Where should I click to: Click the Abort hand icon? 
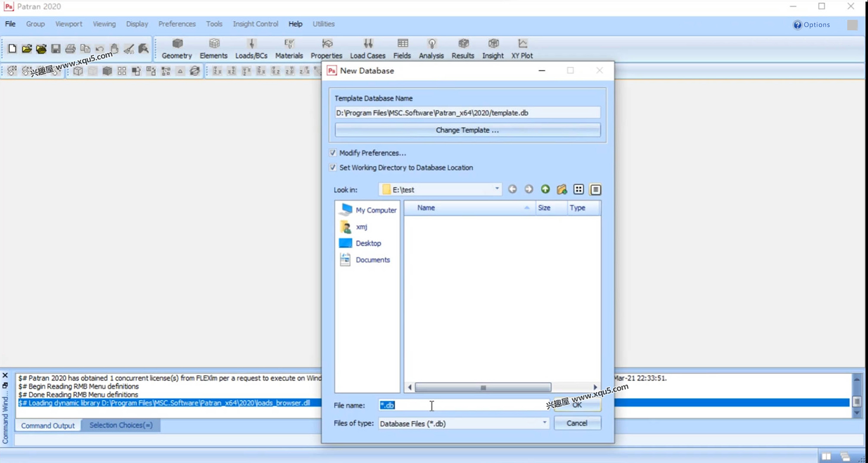[x=114, y=48]
